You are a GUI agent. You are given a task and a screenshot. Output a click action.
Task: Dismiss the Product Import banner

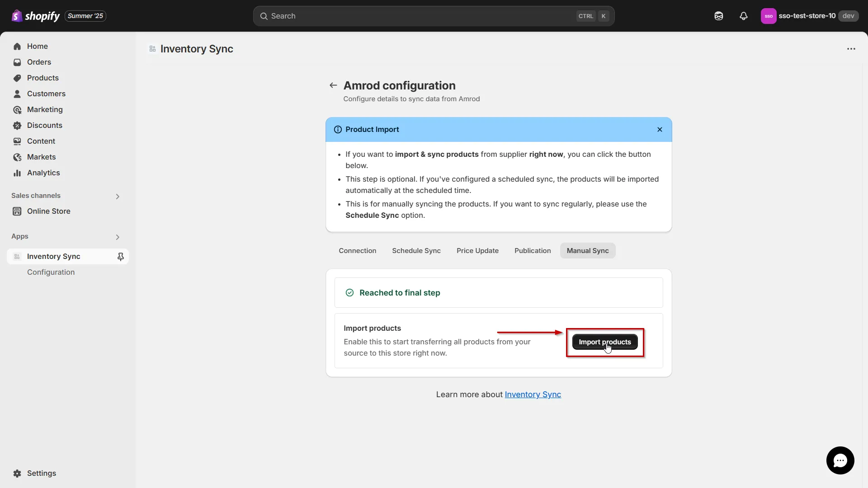click(x=660, y=129)
